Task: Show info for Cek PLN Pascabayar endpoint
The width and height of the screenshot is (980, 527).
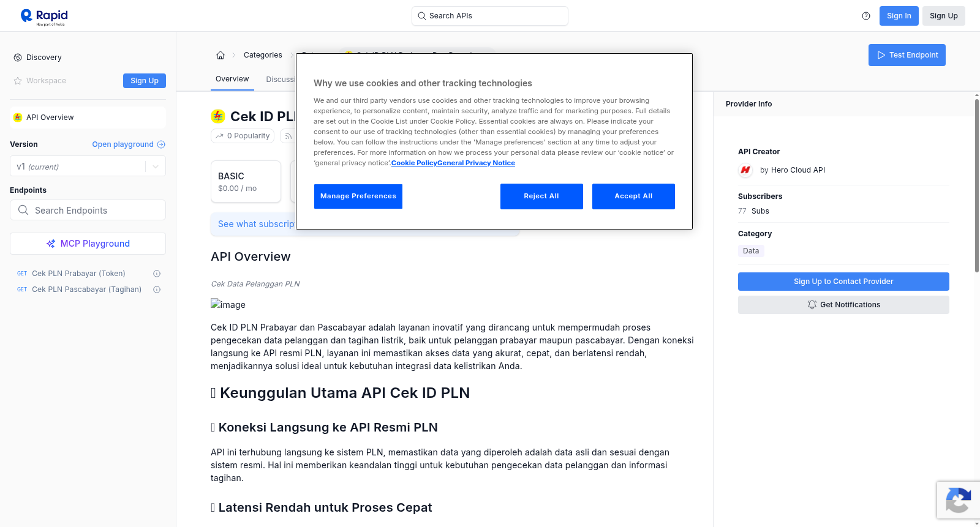Action: click(x=157, y=290)
